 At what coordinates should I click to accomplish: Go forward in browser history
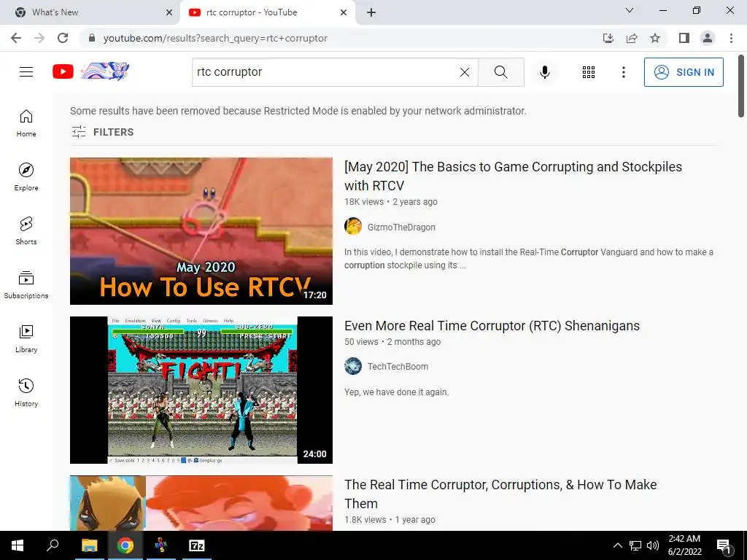[x=39, y=38]
